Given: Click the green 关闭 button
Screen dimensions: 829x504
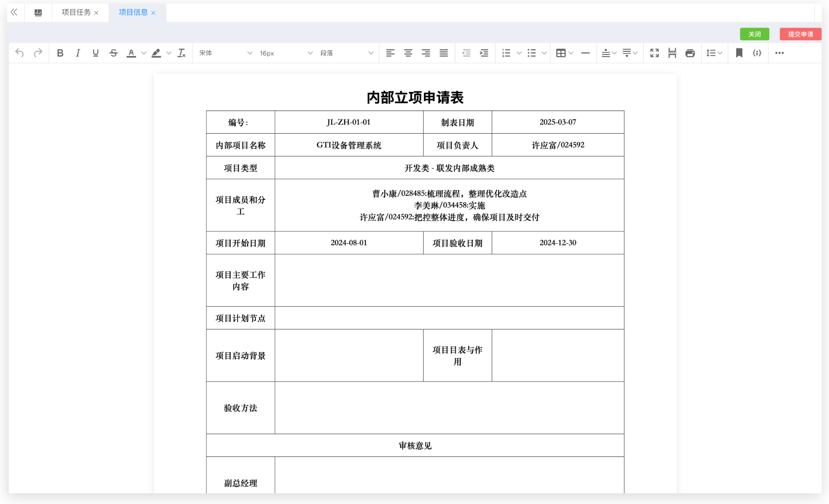Looking at the screenshot, I should point(755,34).
